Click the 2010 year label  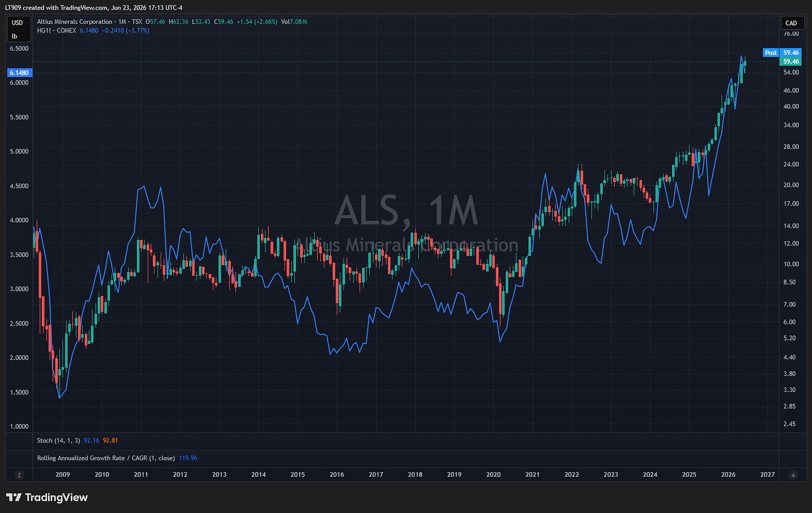[101, 474]
